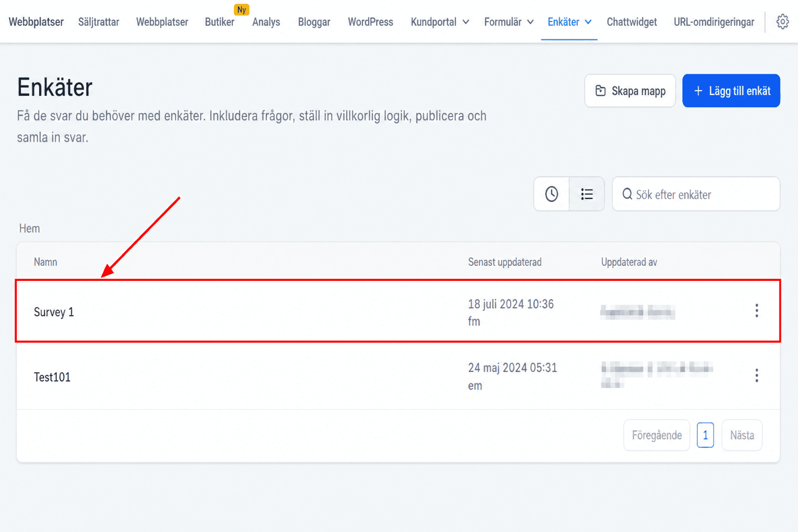Go to Nästa page
The image size is (798, 532).
tap(742, 435)
